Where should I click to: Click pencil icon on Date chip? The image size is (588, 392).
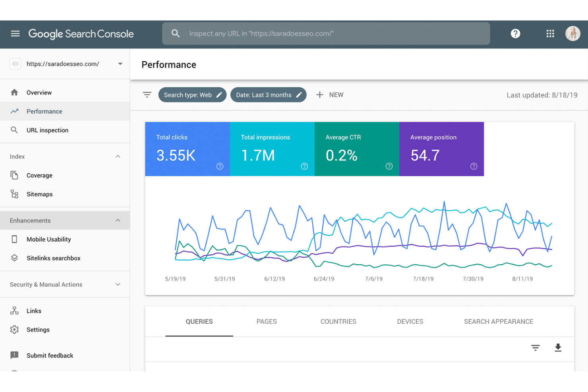[299, 95]
